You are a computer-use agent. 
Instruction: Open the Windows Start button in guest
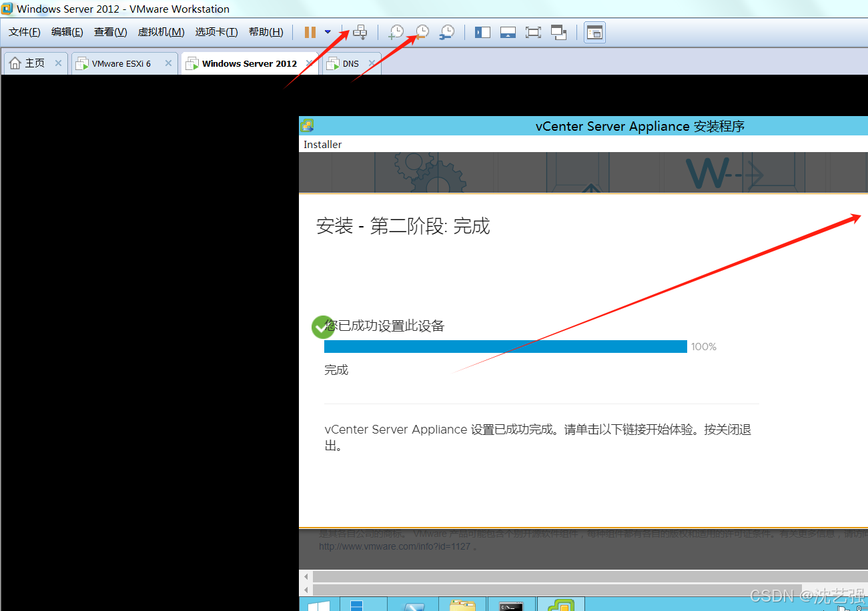tap(318, 604)
